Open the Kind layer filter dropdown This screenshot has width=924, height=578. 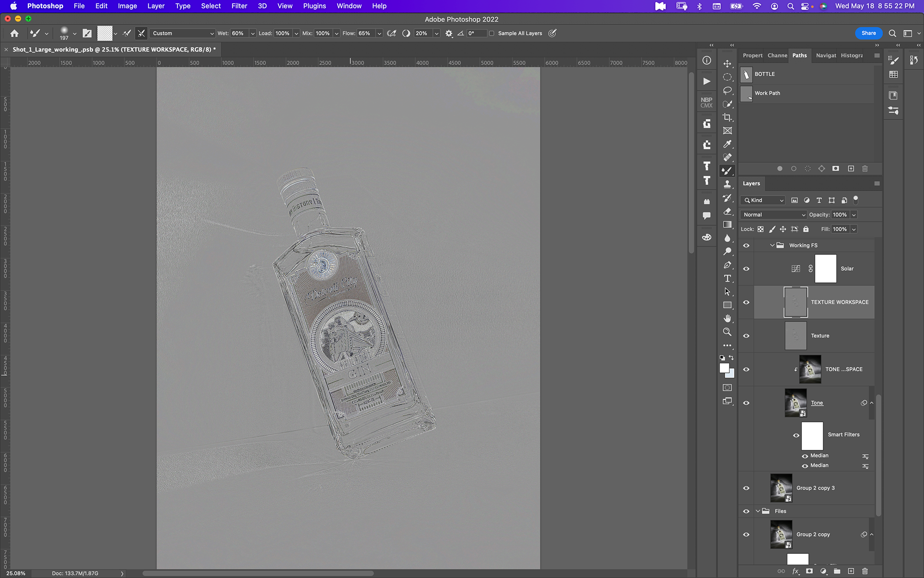(x=764, y=200)
